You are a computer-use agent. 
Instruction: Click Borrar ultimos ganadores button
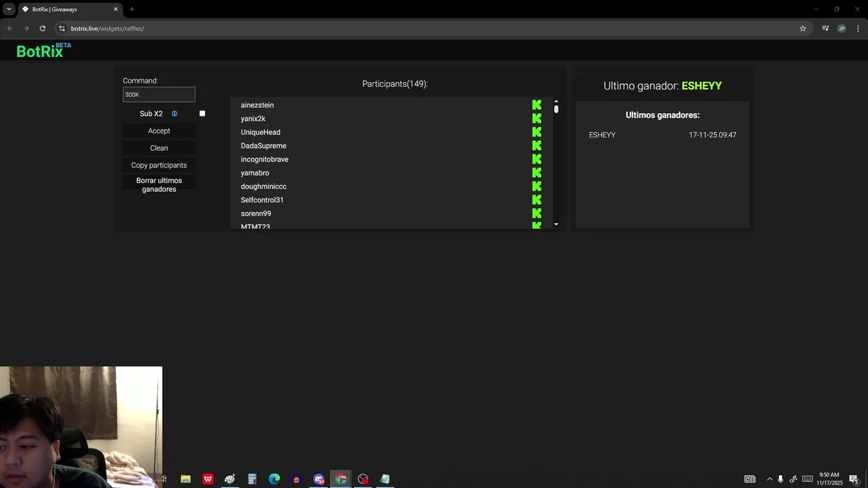point(159,185)
